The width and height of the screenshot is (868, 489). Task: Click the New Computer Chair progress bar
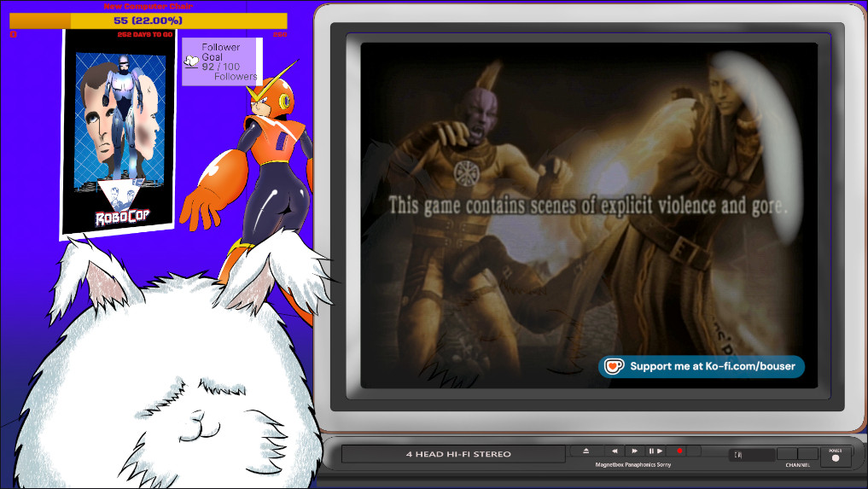click(149, 20)
